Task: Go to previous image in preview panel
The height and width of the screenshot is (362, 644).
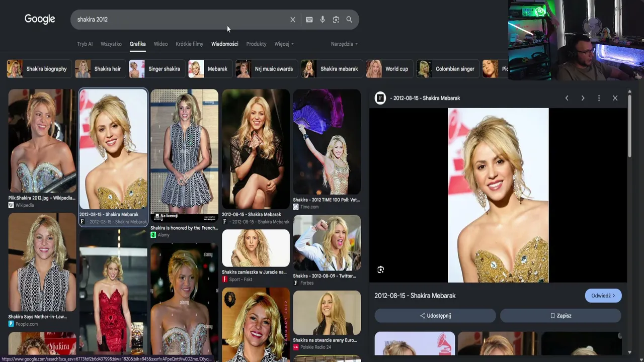Action: 567,98
